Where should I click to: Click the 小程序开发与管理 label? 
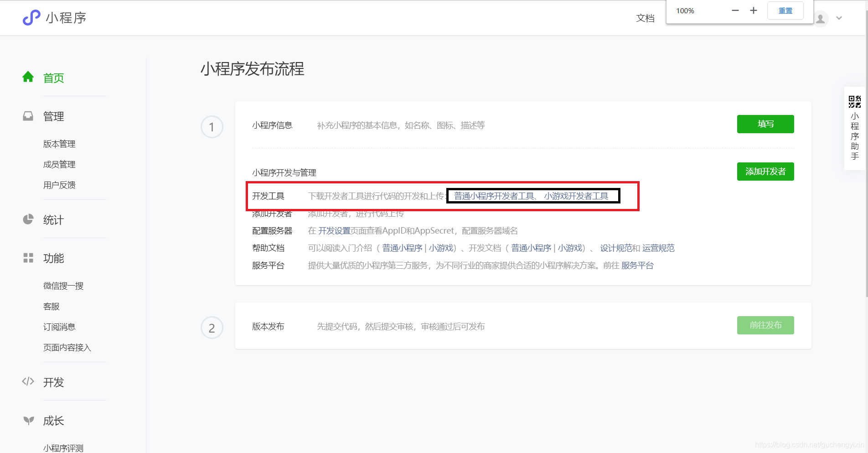point(284,173)
